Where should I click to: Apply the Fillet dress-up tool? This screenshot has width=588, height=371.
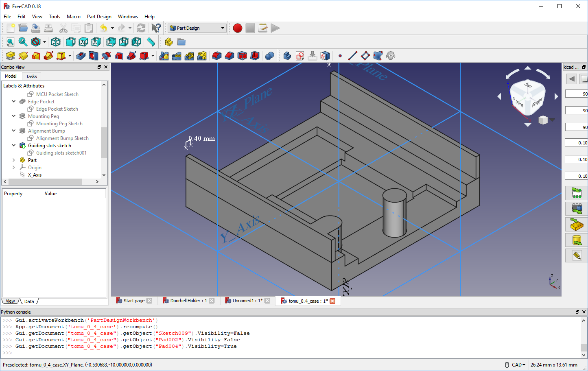coord(216,56)
